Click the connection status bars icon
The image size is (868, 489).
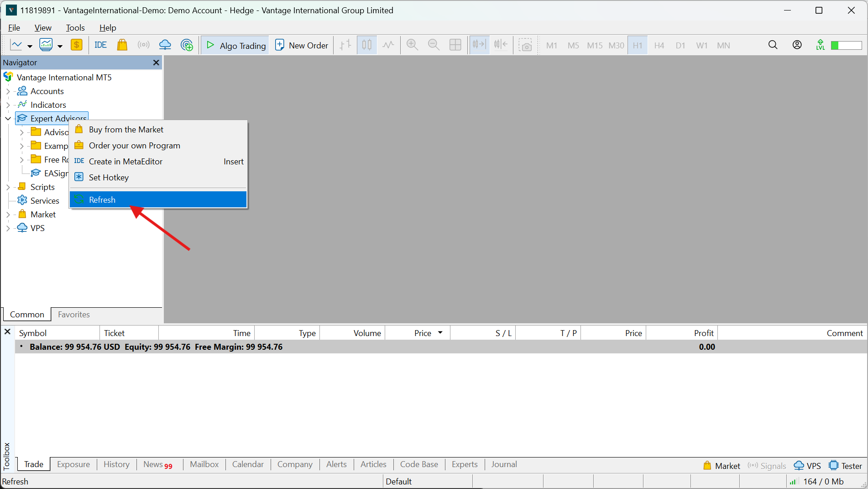click(x=793, y=482)
